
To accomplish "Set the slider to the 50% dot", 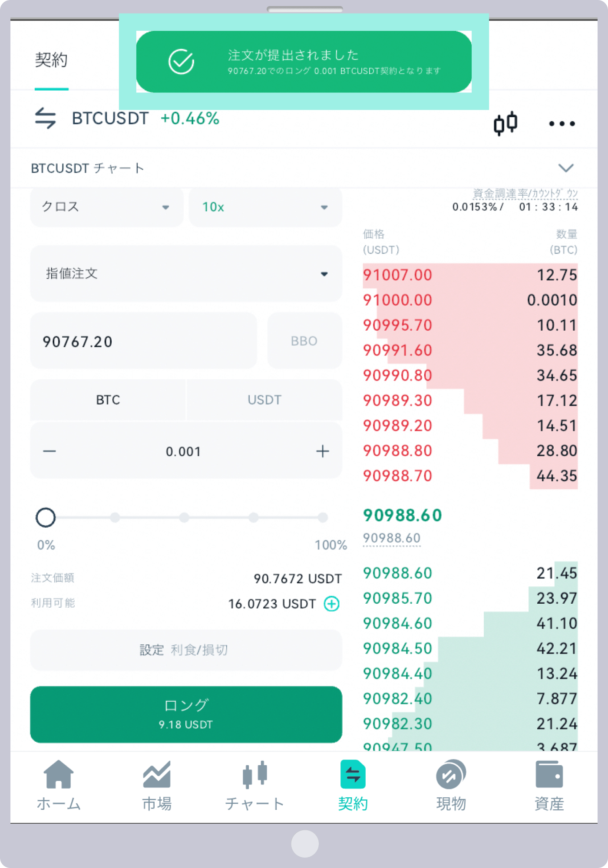I will pos(184,517).
